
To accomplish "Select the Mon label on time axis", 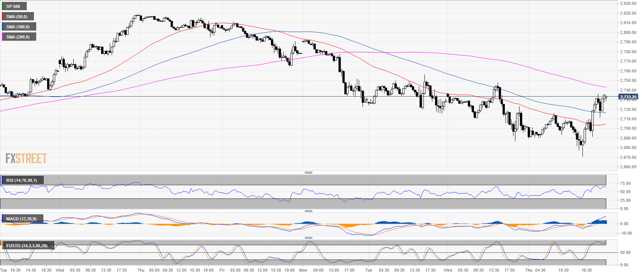I will 303,270.
